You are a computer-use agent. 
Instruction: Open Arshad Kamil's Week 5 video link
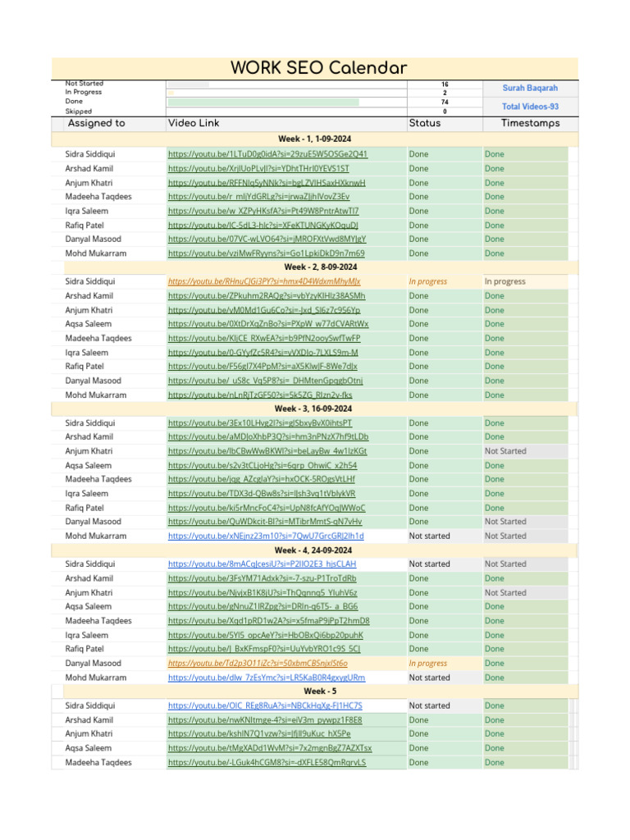click(265, 720)
